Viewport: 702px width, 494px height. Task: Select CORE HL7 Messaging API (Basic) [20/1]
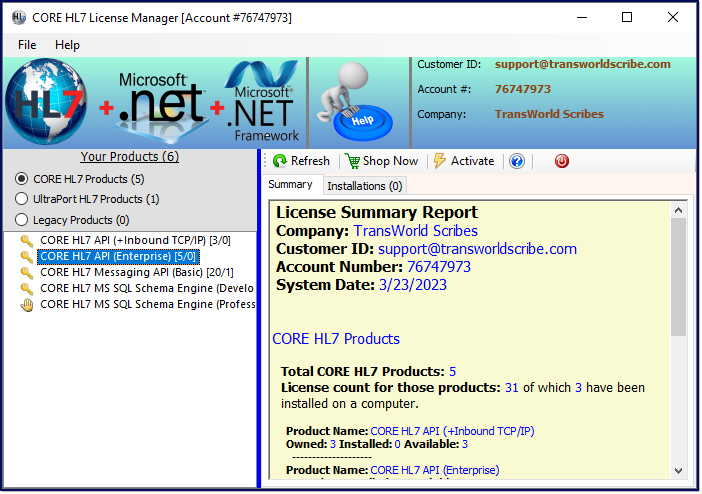[137, 272]
